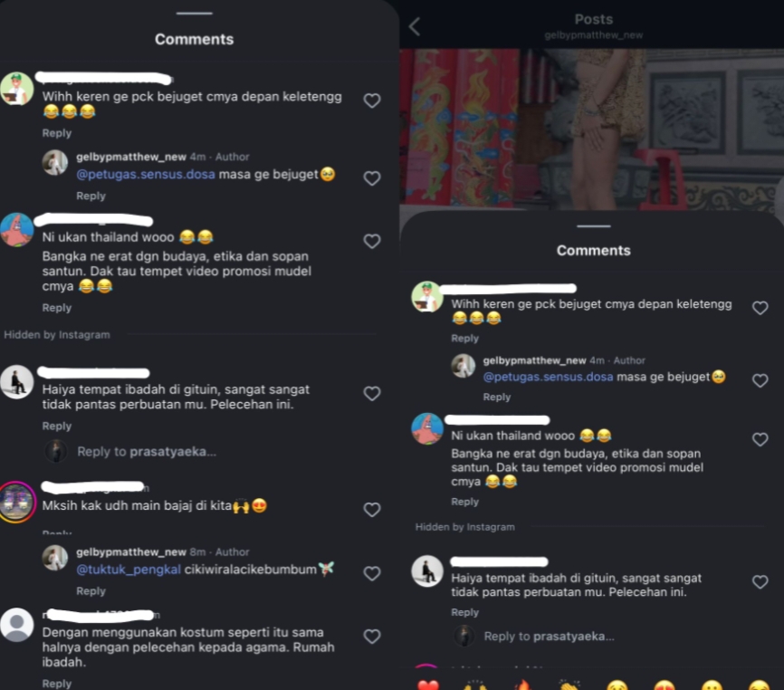The image size is (784, 690).
Task: Reply to 'Dengan menggunakan kostum' comment
Action: pos(56,684)
